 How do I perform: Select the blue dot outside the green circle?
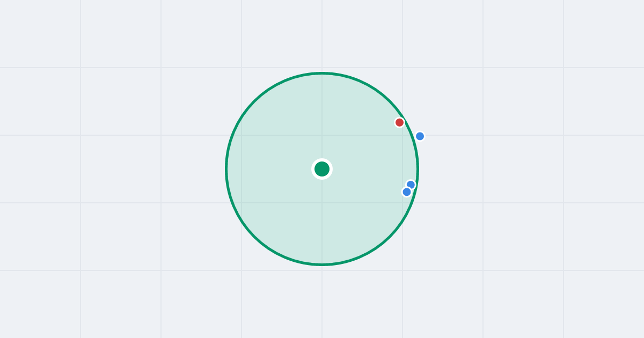coord(420,136)
